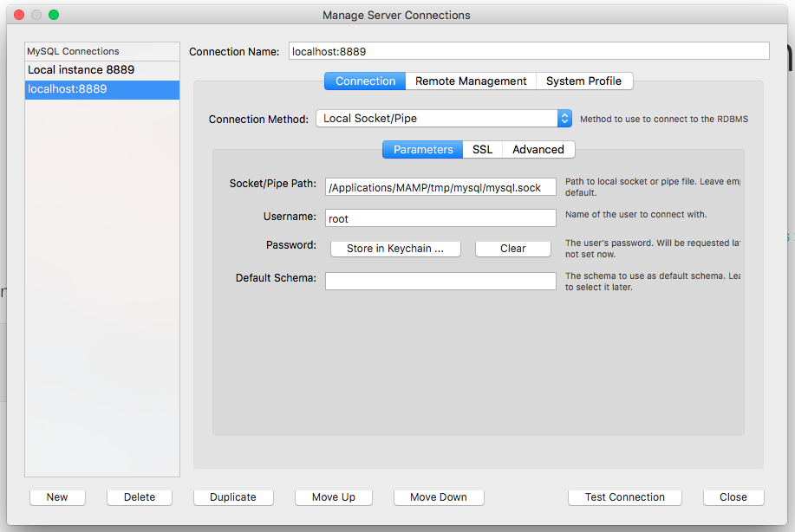
Task: Create a New connection
Action: click(x=57, y=497)
